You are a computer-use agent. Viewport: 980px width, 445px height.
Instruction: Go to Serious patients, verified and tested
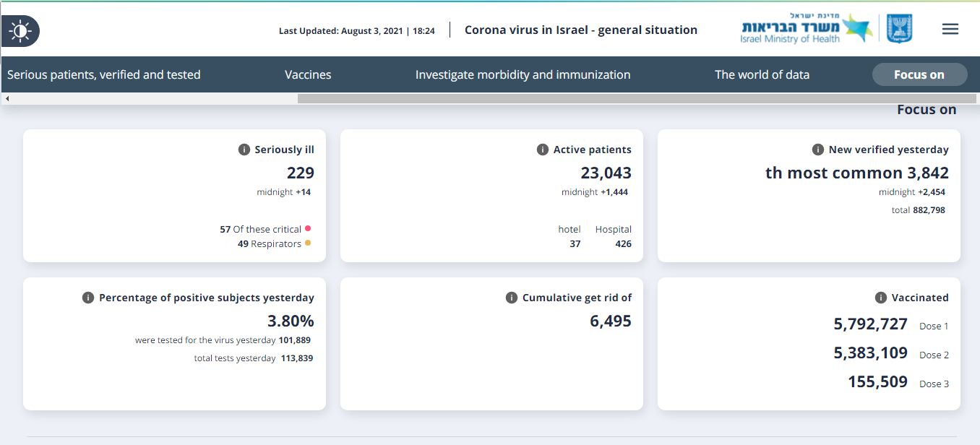pos(104,74)
